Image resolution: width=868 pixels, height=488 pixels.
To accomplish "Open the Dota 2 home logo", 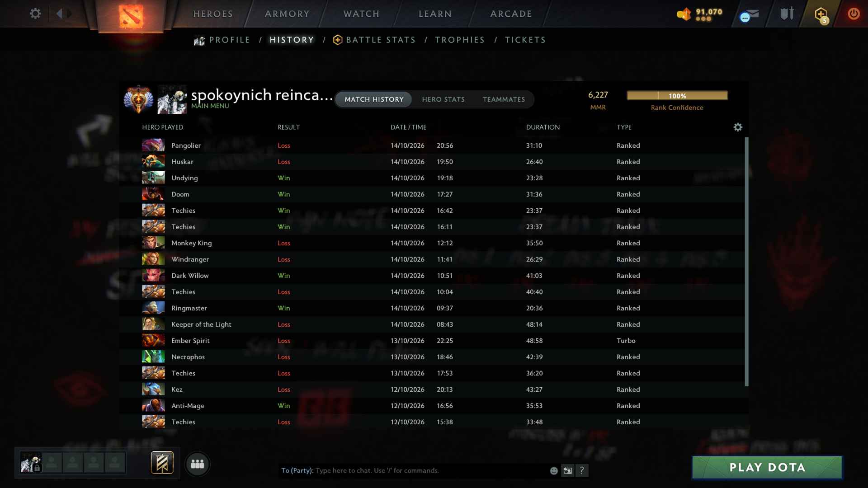I will 131,16.
